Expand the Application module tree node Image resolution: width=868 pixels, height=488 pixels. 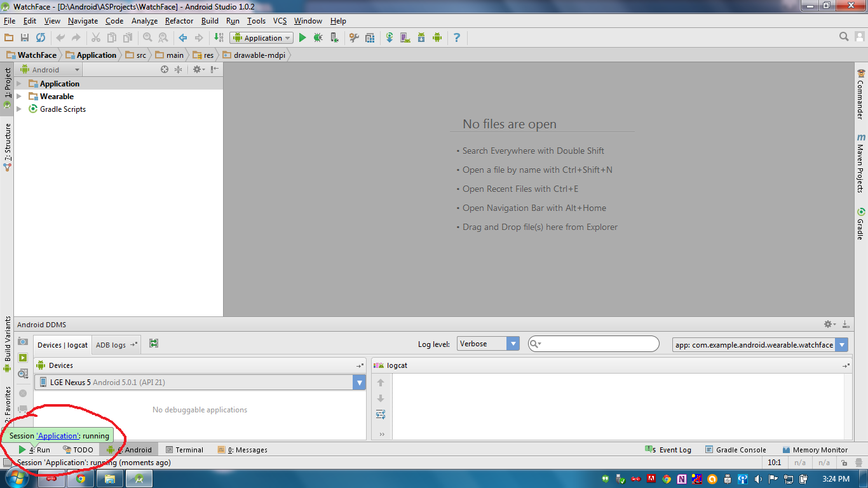coord(19,84)
